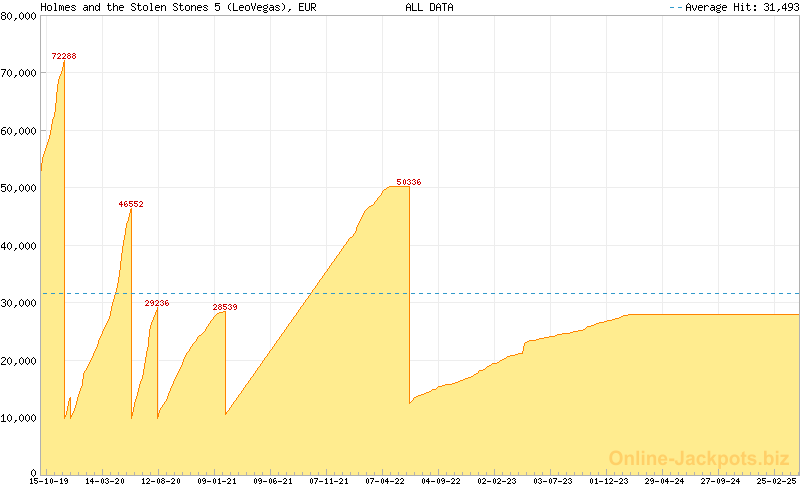800x490 pixels.
Task: Click the 15-10-19 date on x-axis
Action: click(x=49, y=481)
